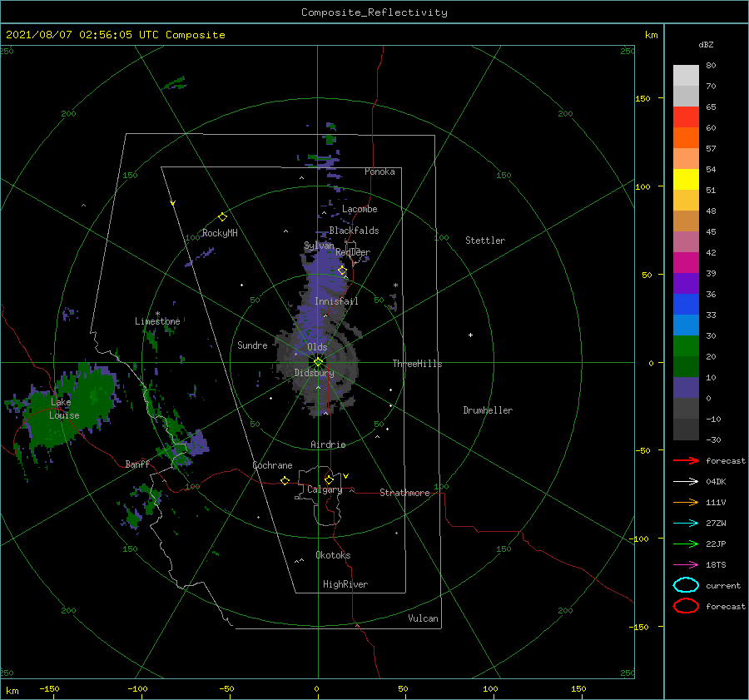The height and width of the screenshot is (700, 749).
Task: Click the Sylvan label on map
Action: coord(319,246)
